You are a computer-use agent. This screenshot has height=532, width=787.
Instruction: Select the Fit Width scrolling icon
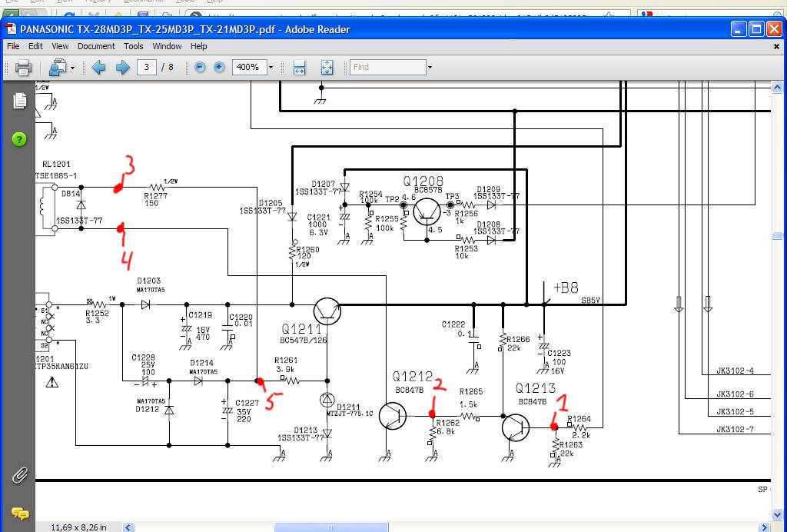pos(300,68)
